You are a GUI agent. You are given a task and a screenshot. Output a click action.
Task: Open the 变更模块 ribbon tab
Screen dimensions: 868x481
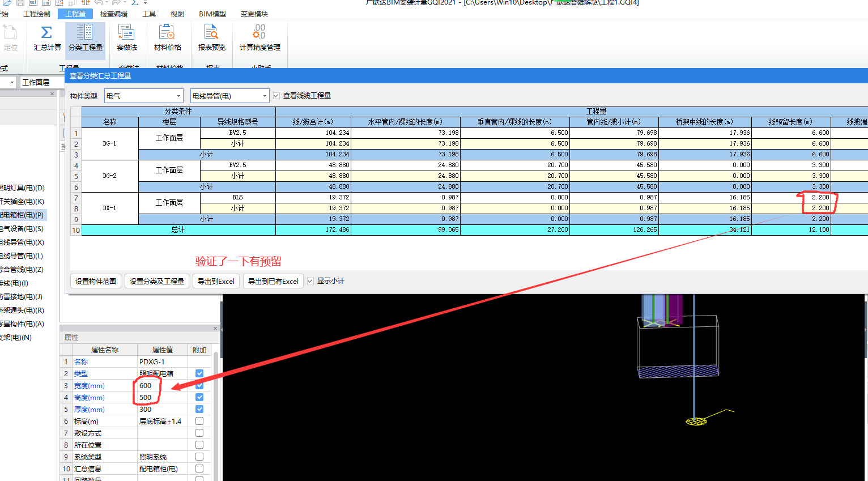coord(254,14)
